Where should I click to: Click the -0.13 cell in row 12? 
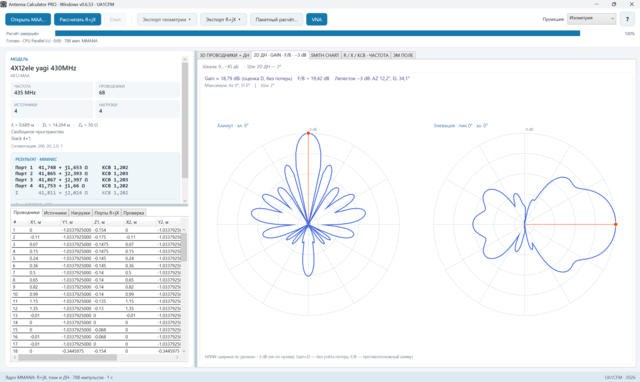pos(108,309)
